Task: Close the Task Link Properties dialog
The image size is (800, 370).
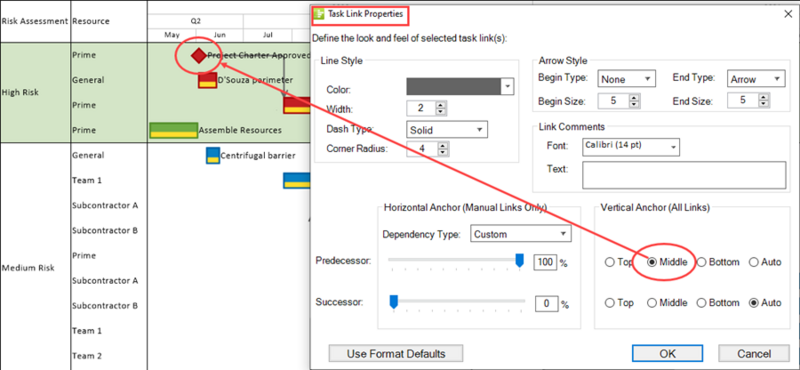Action: point(788,14)
